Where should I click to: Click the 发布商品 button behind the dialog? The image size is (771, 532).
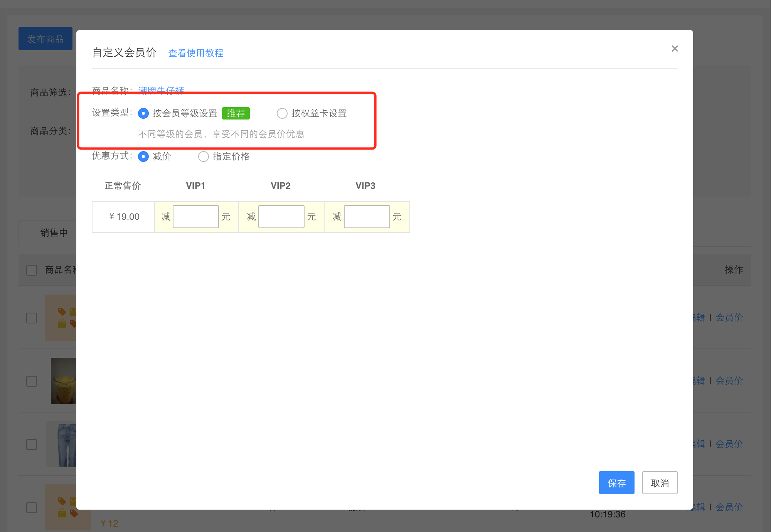point(45,39)
